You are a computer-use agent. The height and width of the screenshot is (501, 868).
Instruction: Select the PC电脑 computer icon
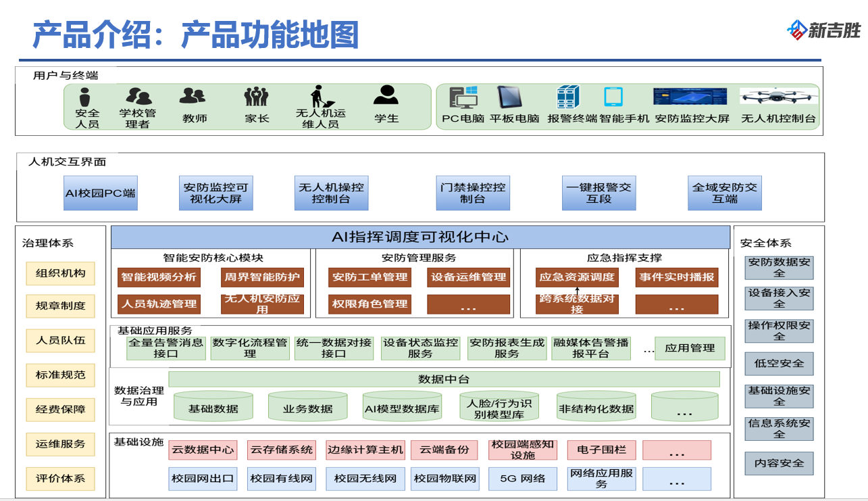[463, 97]
